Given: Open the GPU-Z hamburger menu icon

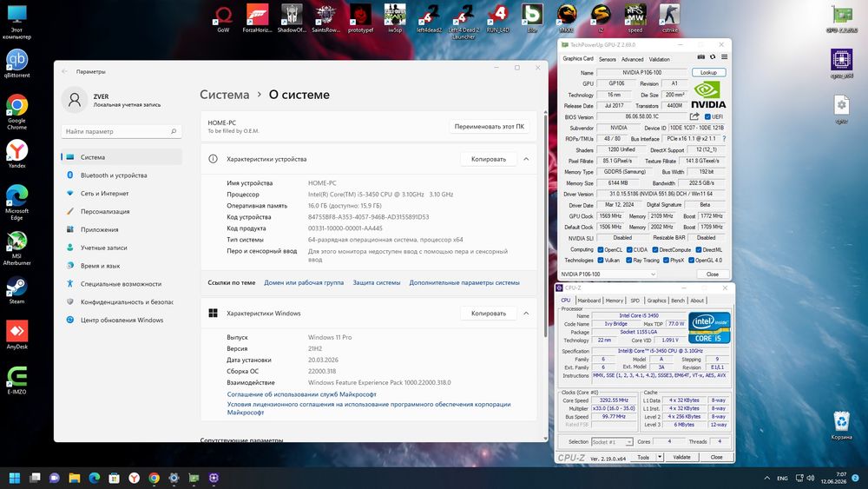Looking at the screenshot, I should click(724, 57).
